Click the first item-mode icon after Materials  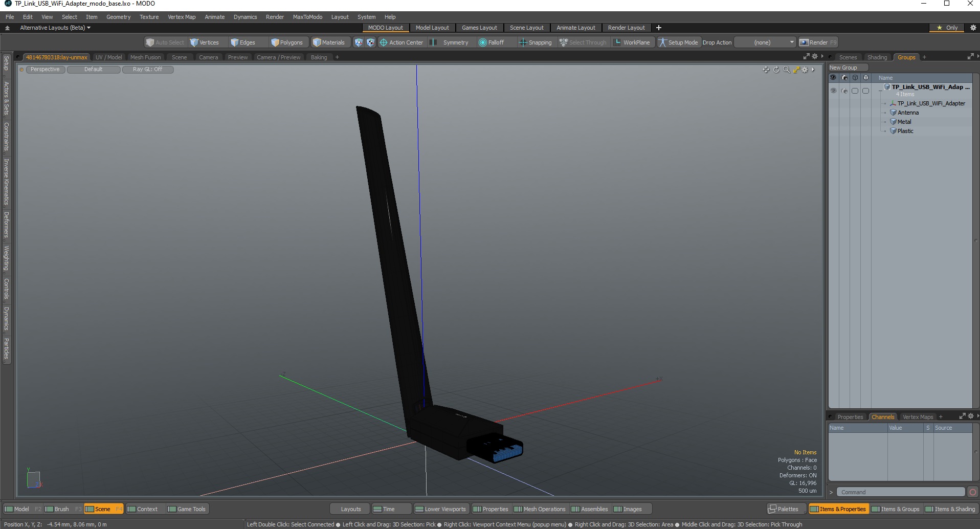tap(359, 42)
